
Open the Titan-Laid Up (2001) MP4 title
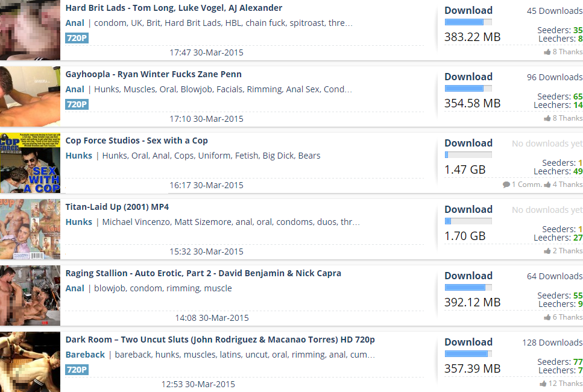point(117,207)
